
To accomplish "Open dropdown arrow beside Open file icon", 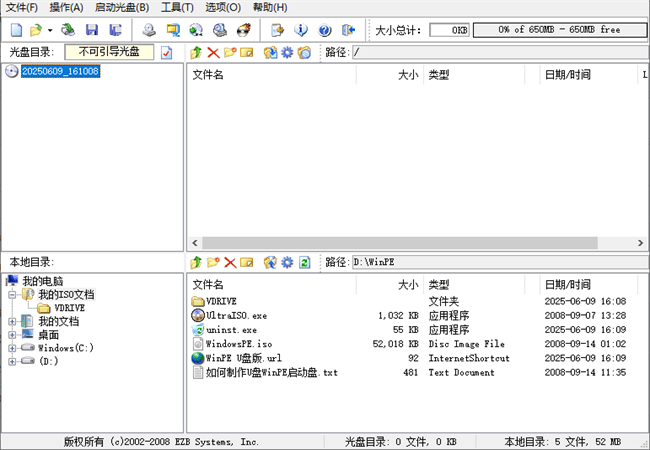I will 50,30.
